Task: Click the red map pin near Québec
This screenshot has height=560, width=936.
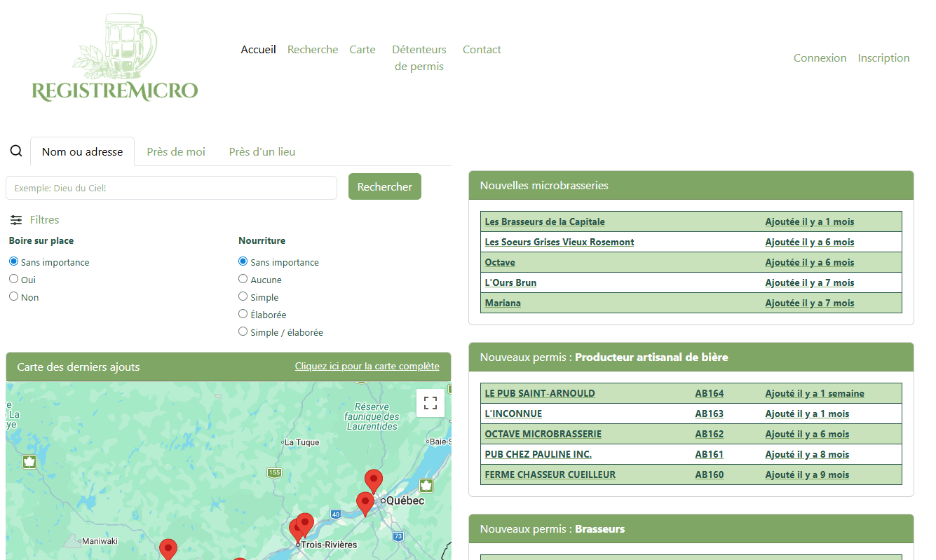Action: tap(365, 503)
